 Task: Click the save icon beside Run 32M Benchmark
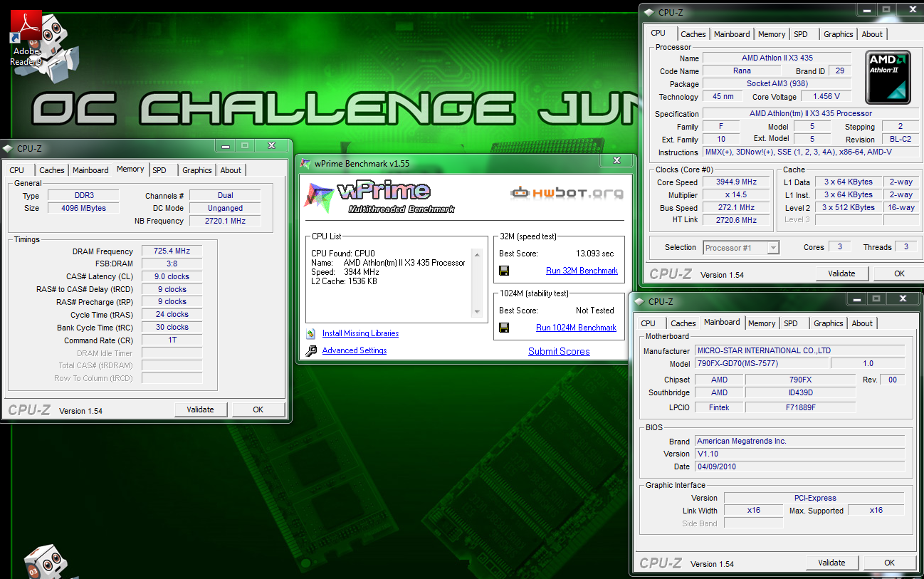(504, 271)
